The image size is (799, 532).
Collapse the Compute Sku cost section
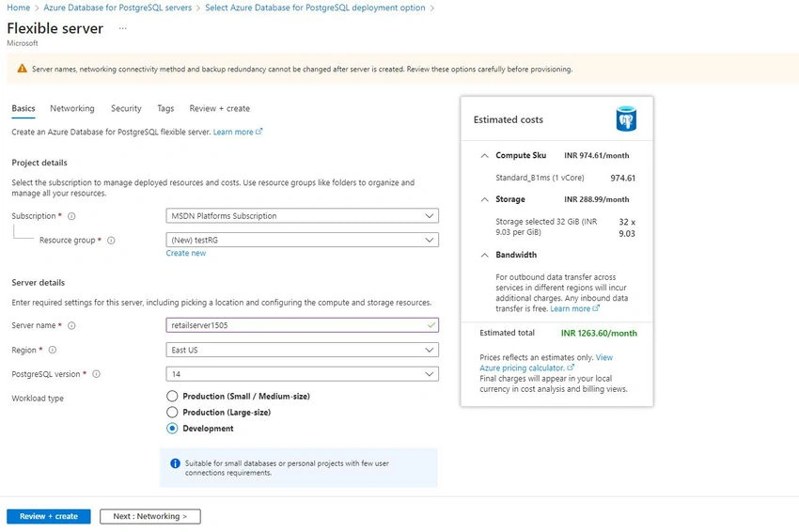tap(485, 155)
